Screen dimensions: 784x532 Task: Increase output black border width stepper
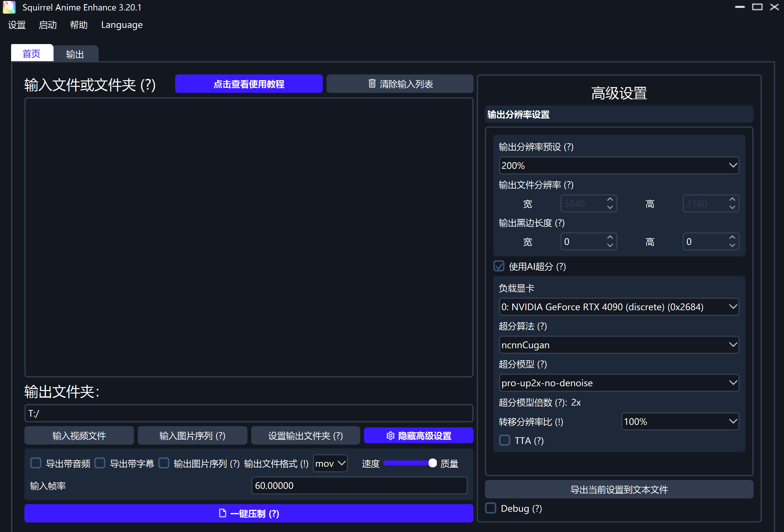tap(609, 238)
